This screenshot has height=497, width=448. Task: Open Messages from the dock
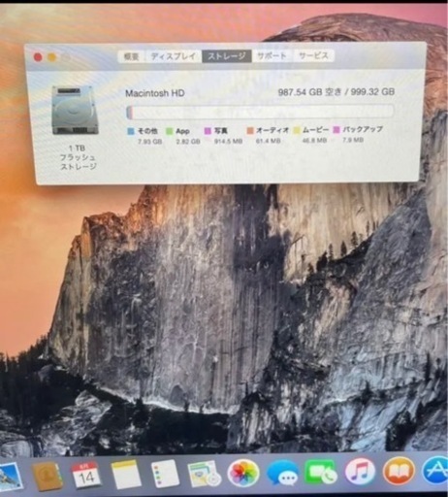[282, 474]
